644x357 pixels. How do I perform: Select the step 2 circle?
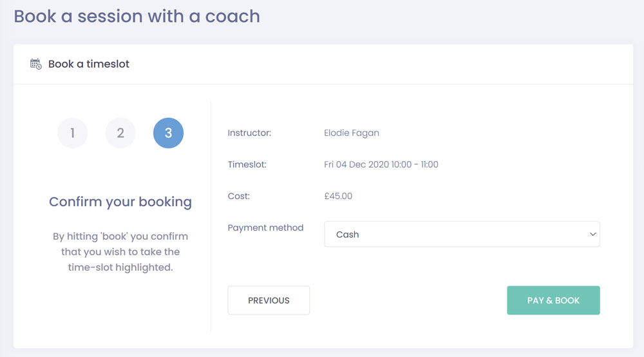pyautogui.click(x=120, y=133)
